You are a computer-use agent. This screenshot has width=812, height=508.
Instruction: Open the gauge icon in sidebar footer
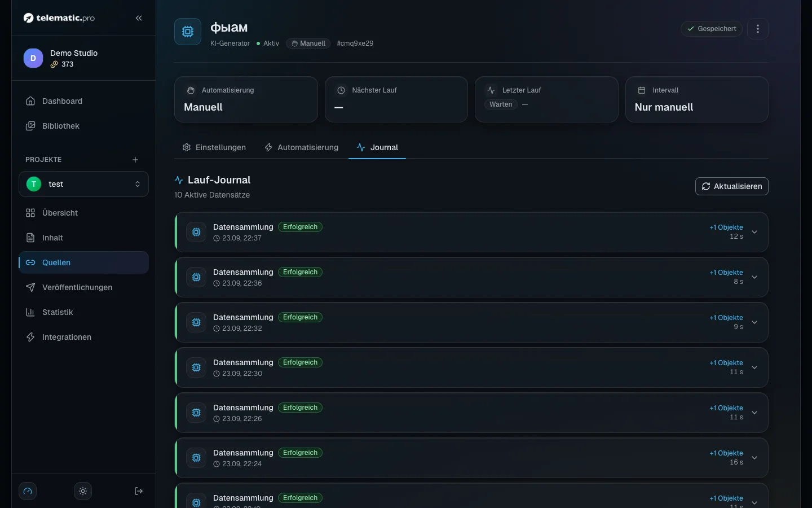(x=28, y=491)
